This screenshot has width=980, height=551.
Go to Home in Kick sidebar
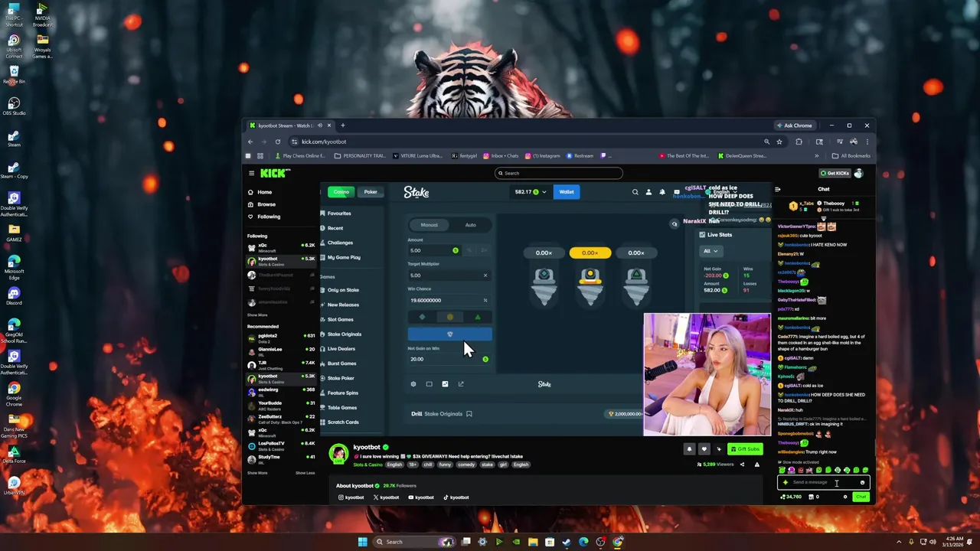[x=264, y=192]
